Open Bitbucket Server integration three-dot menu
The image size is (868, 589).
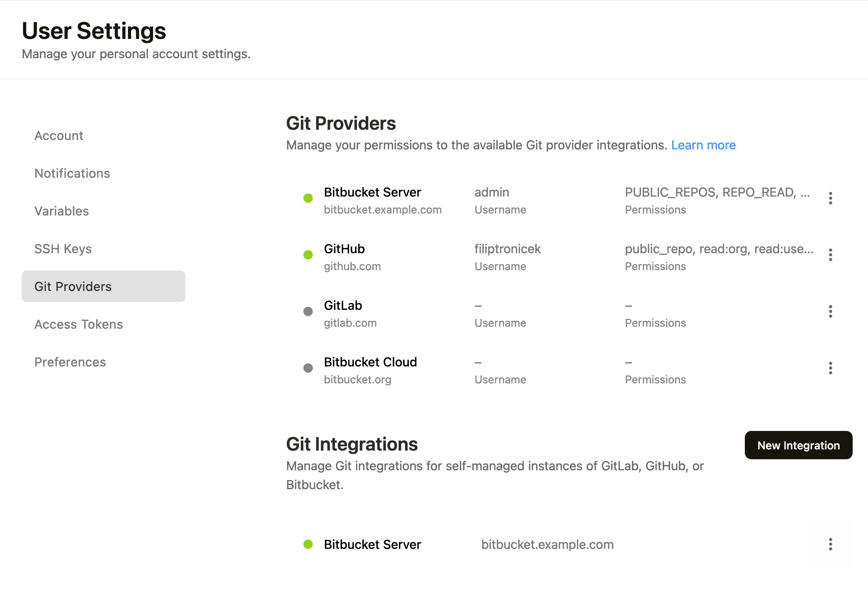(x=830, y=544)
